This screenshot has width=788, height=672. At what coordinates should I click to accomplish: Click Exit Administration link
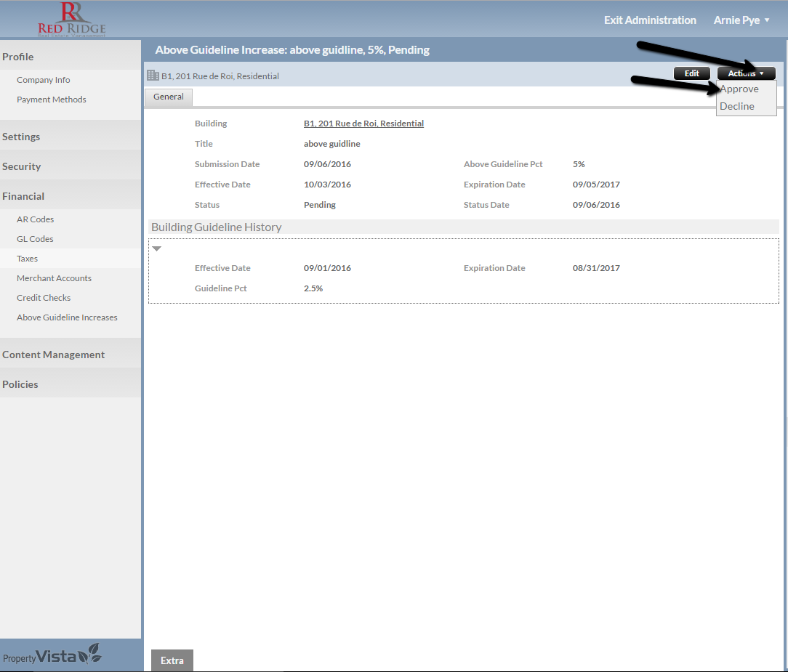[x=650, y=20]
